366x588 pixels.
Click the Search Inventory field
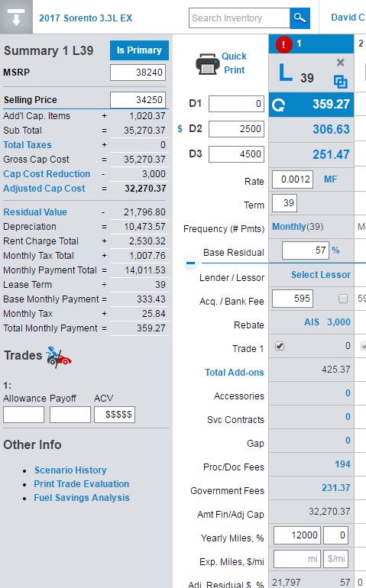[239, 18]
